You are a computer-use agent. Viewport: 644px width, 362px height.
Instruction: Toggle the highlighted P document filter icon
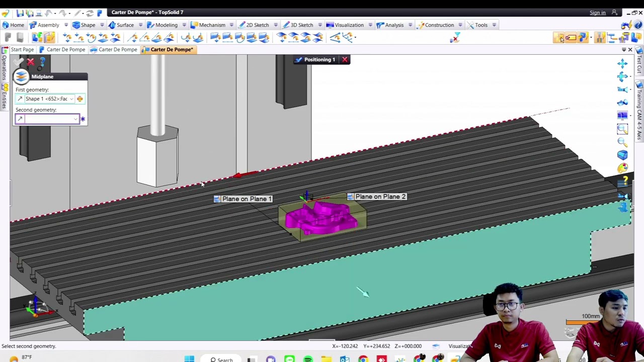583,38
